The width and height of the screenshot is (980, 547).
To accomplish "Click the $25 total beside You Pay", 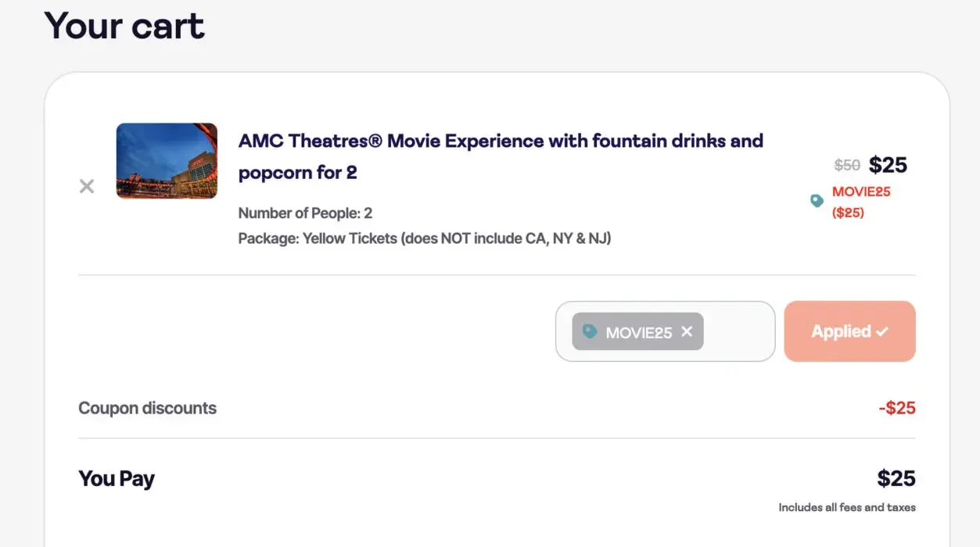I will 896,478.
